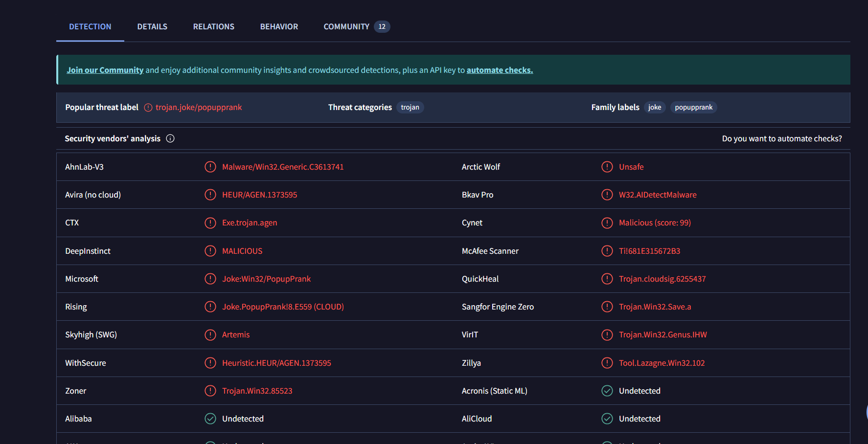Follow the Join our Community link

click(x=105, y=70)
